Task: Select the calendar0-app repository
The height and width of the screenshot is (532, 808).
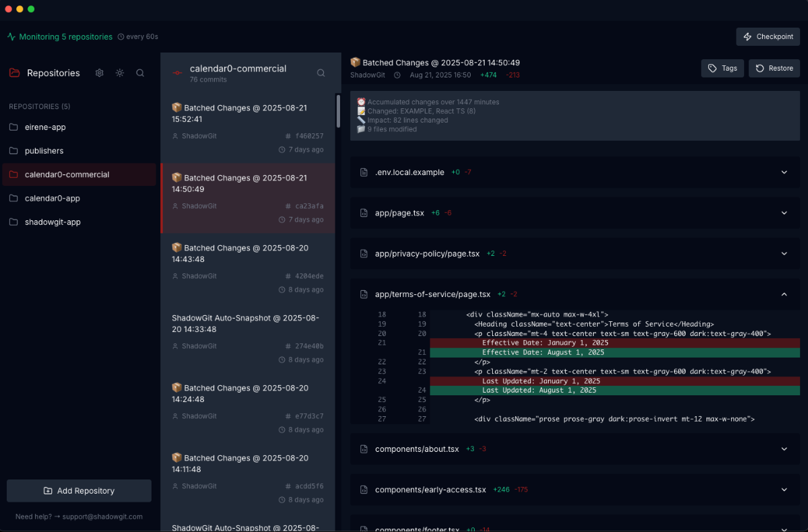Action: coord(79,199)
